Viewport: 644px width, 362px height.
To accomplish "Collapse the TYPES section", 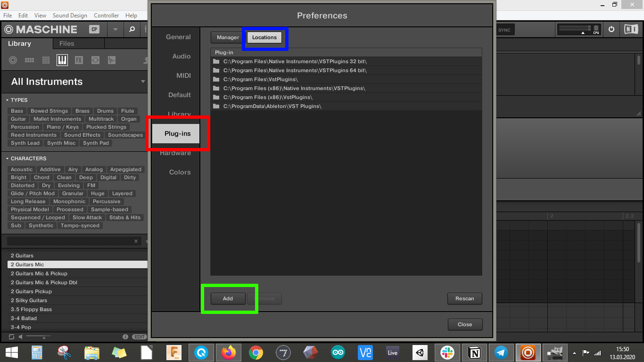I will coord(8,100).
